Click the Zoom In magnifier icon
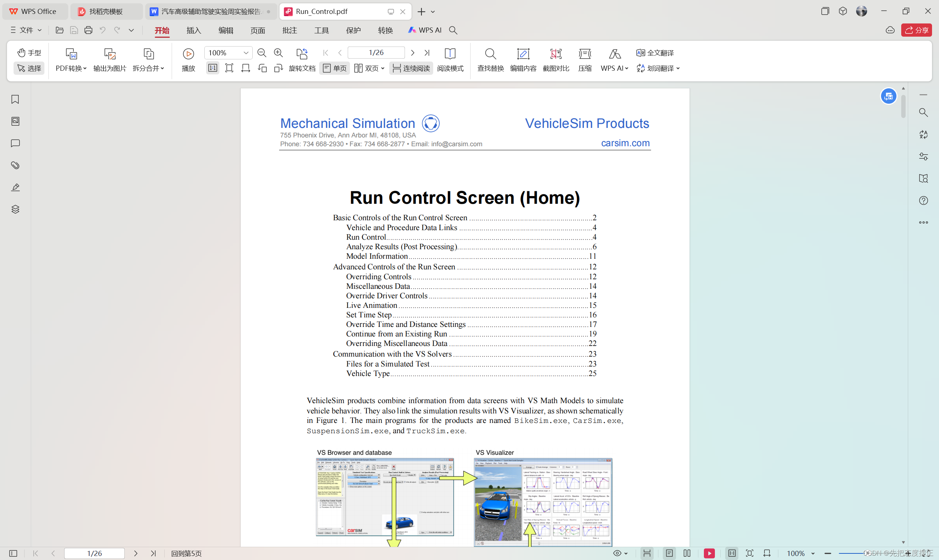This screenshot has width=939, height=560. [278, 53]
